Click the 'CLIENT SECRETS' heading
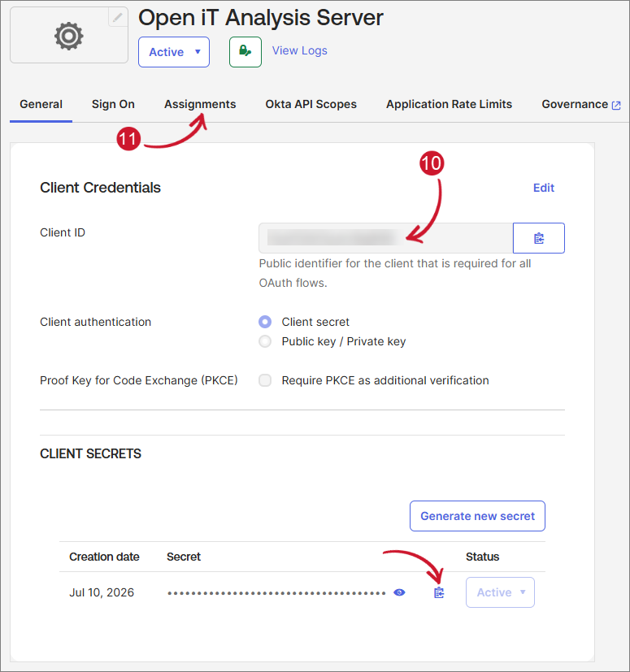 (90, 454)
